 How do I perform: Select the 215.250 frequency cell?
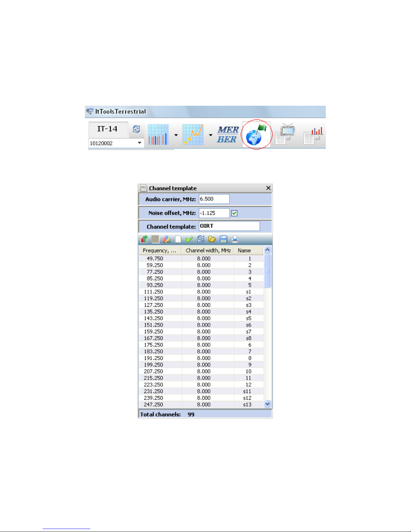160,378
